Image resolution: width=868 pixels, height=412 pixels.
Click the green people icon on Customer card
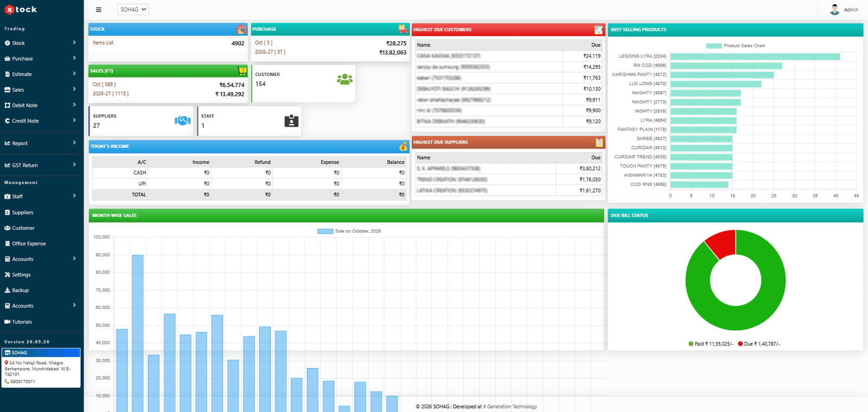344,79
